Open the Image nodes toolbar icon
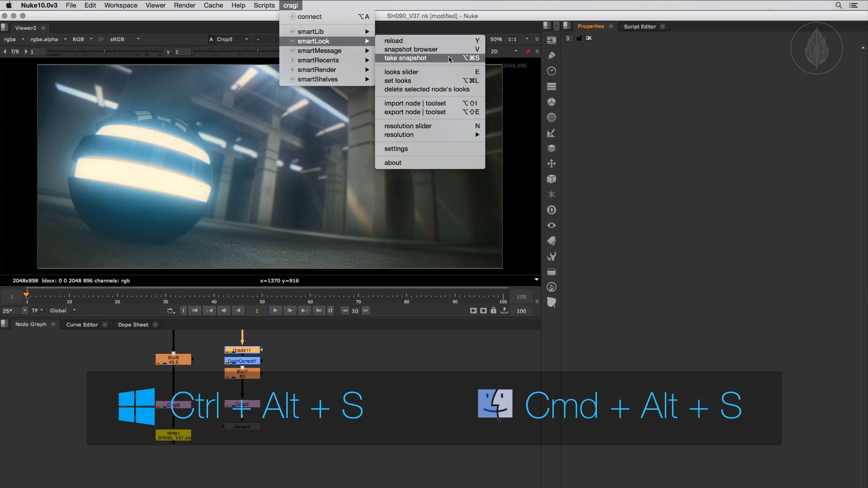The image size is (868, 488). tap(552, 40)
